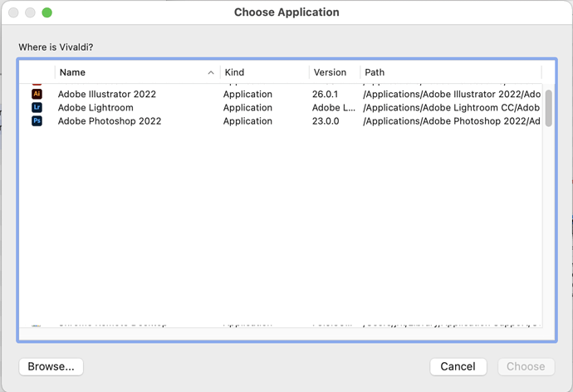The width and height of the screenshot is (573, 392).
Task: Click the dimmed Choose button
Action: pos(526,366)
